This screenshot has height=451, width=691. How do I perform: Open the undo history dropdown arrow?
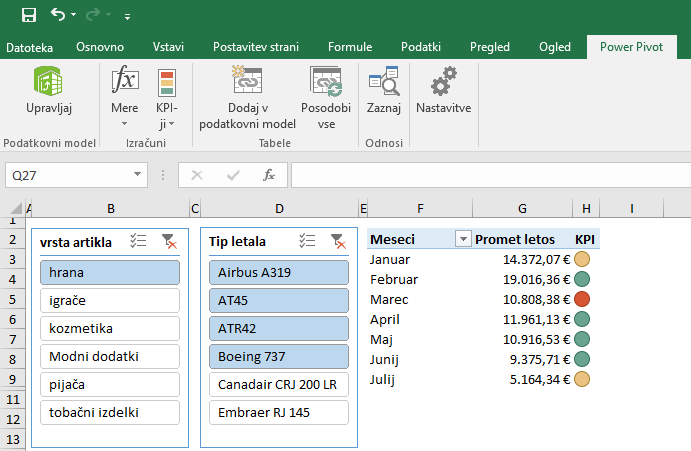[74, 15]
